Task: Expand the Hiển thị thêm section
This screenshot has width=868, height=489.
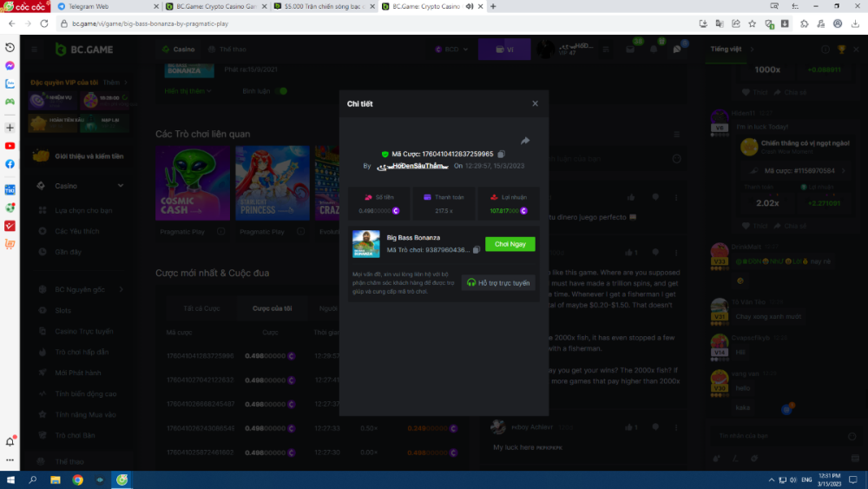Action: pos(188,90)
